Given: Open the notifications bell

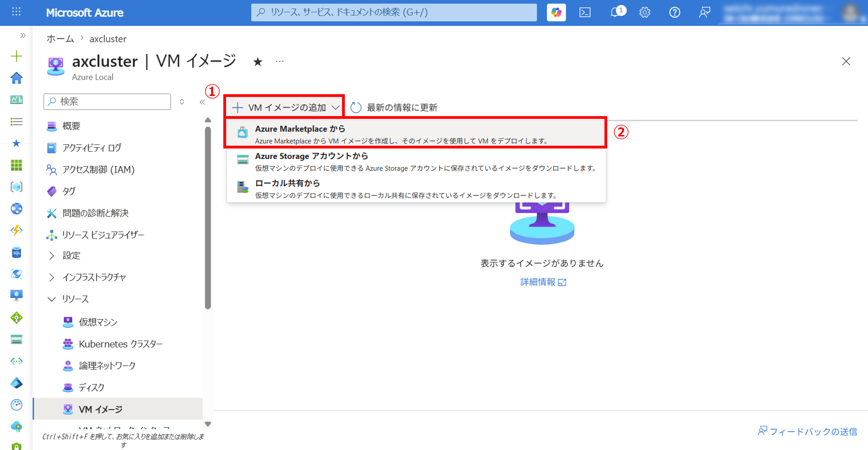Looking at the screenshot, I should 615,12.
